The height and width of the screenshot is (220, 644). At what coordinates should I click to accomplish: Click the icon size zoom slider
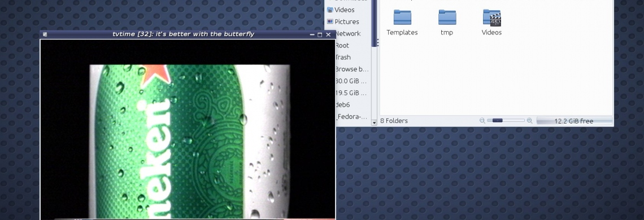(x=506, y=121)
